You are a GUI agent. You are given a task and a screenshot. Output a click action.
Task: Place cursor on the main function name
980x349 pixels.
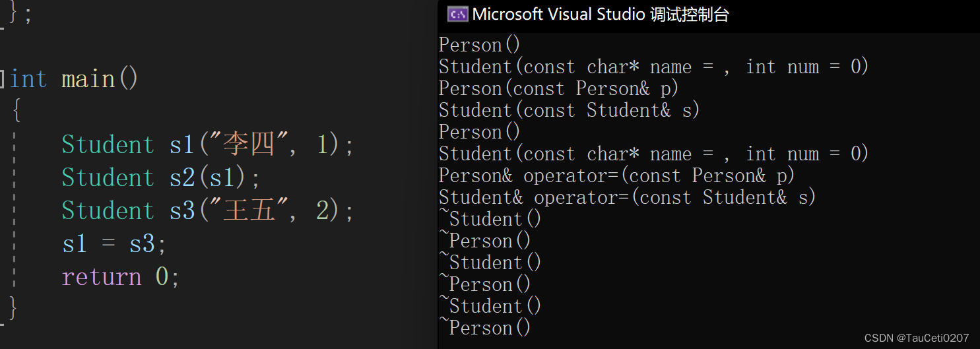pos(88,79)
